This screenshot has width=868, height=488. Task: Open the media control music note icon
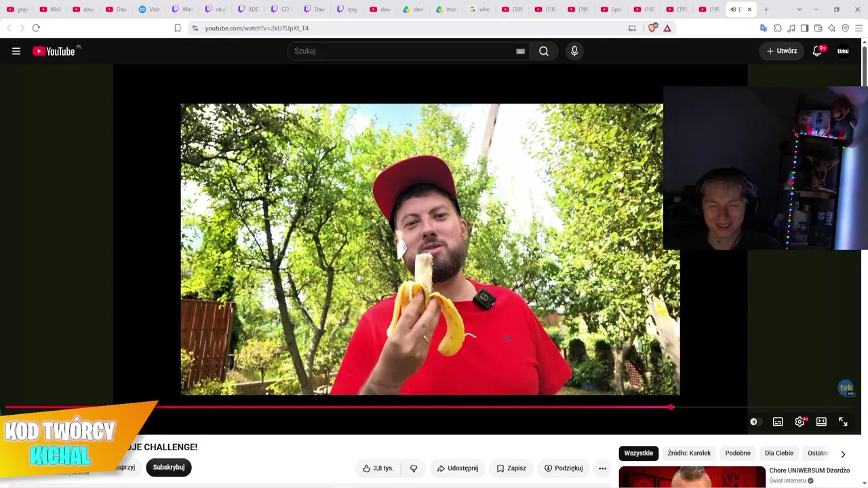coord(791,28)
